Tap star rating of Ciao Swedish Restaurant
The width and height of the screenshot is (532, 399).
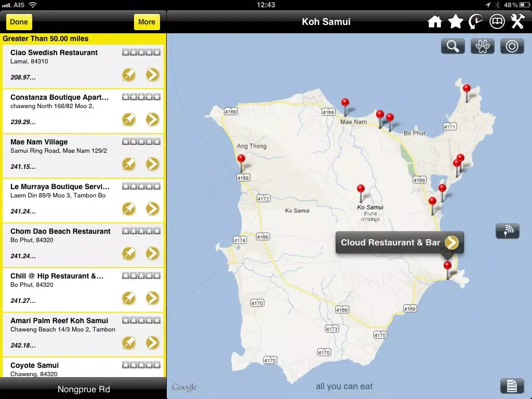[141, 52]
